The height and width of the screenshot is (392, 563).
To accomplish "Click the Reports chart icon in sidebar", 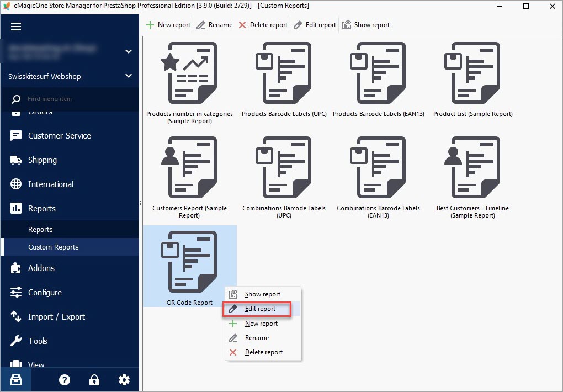I will [x=16, y=208].
